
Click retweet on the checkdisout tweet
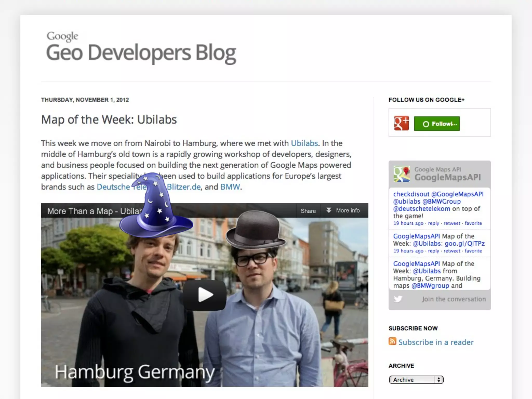pos(452,223)
